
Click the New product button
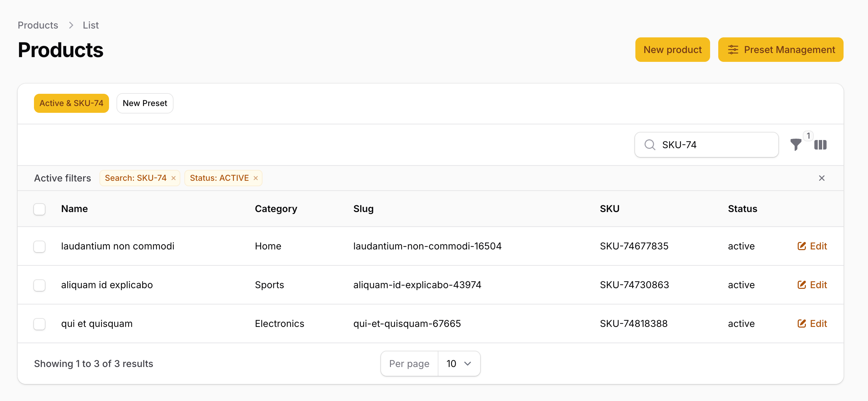click(x=672, y=50)
